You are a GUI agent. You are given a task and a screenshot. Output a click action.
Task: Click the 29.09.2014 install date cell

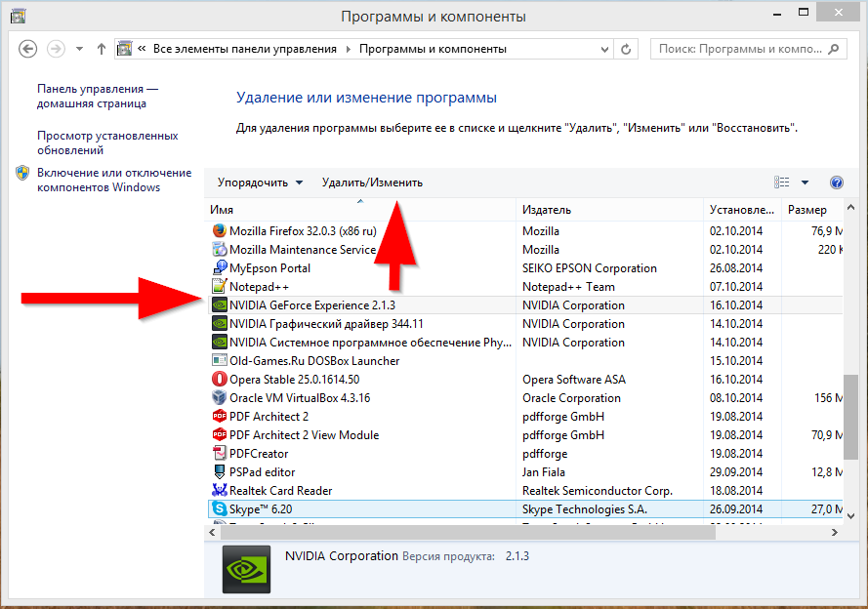736,471
